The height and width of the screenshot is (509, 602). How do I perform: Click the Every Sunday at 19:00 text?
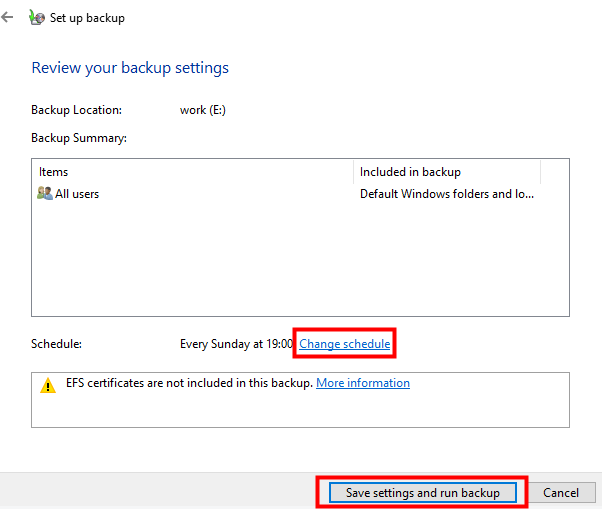(236, 344)
